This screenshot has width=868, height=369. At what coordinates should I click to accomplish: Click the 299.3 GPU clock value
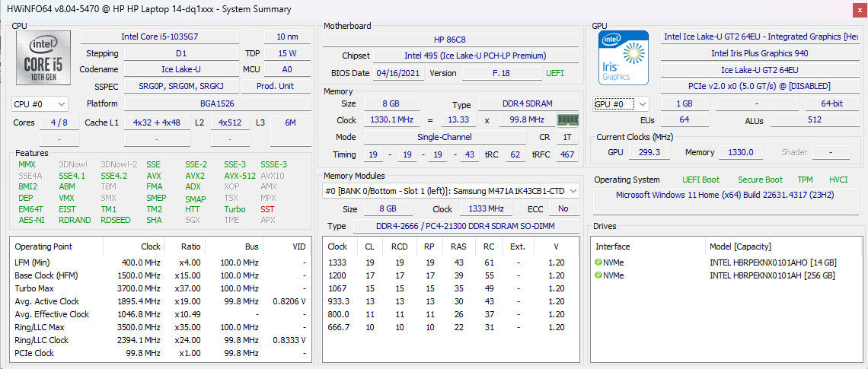[650, 152]
